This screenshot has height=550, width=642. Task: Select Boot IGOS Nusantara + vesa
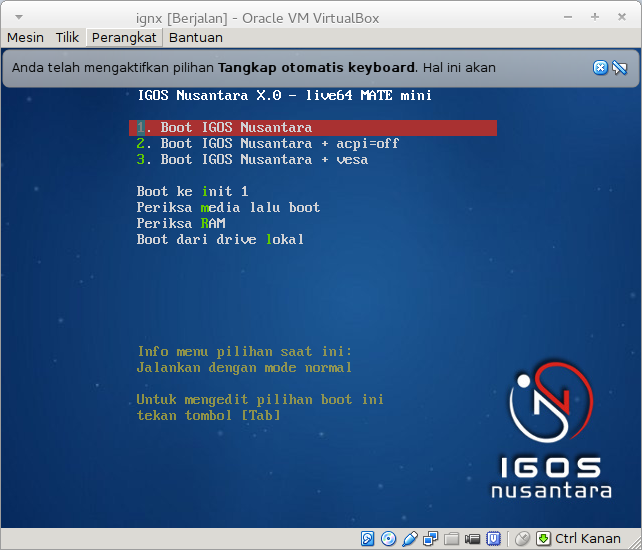(x=252, y=160)
